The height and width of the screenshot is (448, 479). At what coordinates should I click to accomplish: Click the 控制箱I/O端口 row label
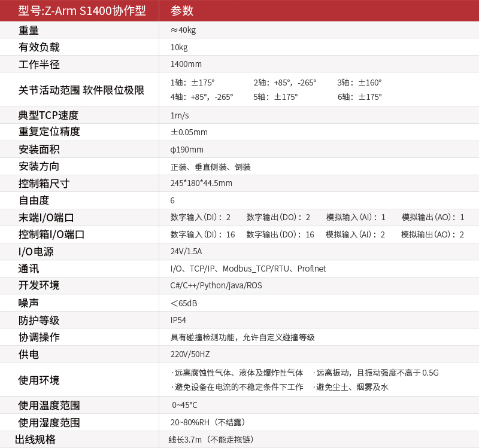[51, 234]
